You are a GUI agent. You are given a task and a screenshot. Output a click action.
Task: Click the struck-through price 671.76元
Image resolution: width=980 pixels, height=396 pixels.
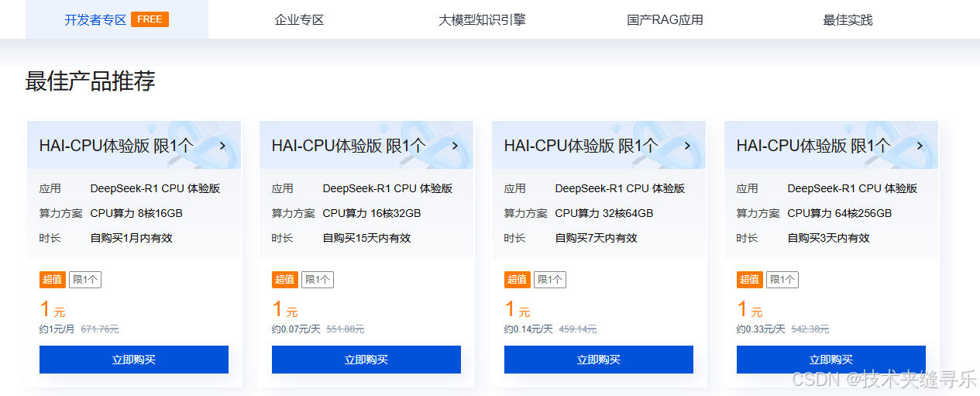pyautogui.click(x=100, y=329)
